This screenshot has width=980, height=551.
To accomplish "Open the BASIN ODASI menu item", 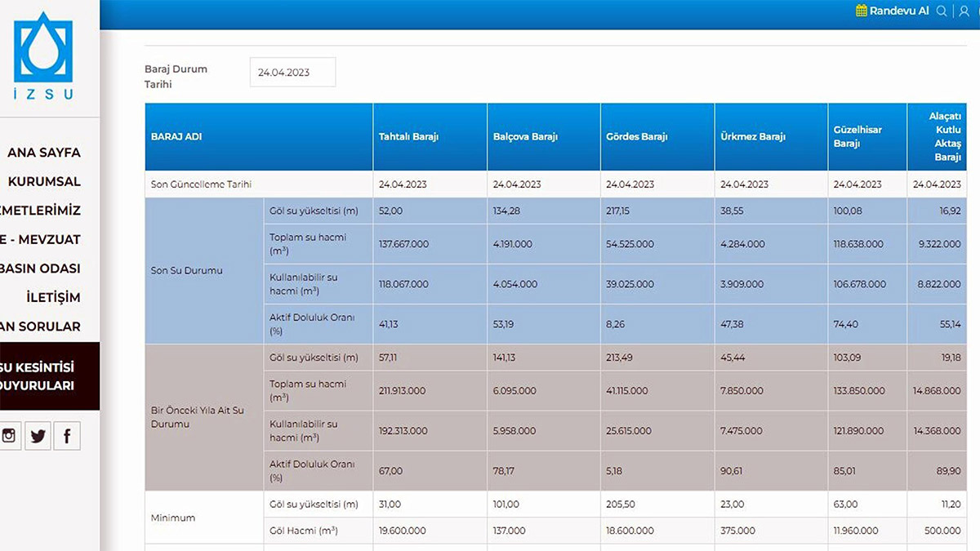I will click(41, 269).
